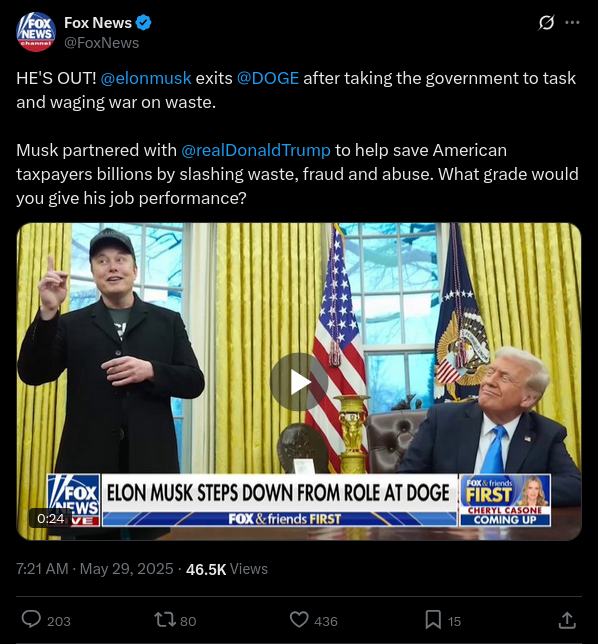Click the blue verified checkmark badge
Screen dimensions: 598x644
144,23
